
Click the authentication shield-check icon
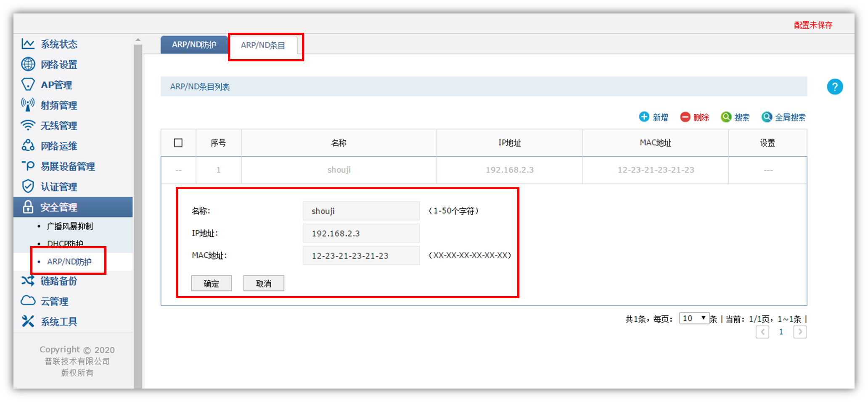[x=28, y=186]
